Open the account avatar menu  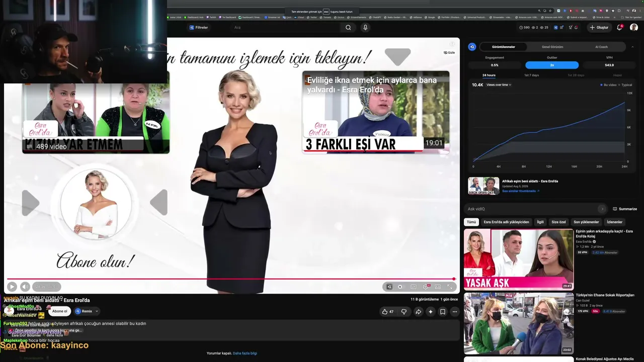pos(634,28)
